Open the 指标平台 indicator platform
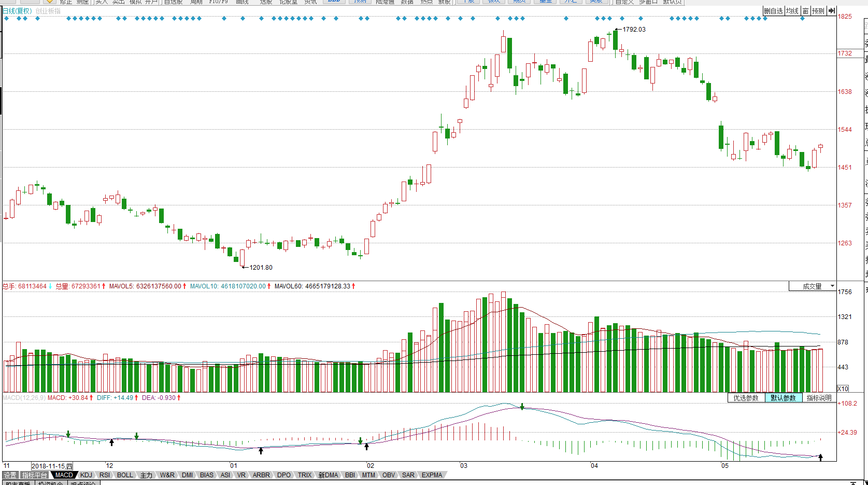Viewport: 868px width, 485px height. tap(35, 475)
